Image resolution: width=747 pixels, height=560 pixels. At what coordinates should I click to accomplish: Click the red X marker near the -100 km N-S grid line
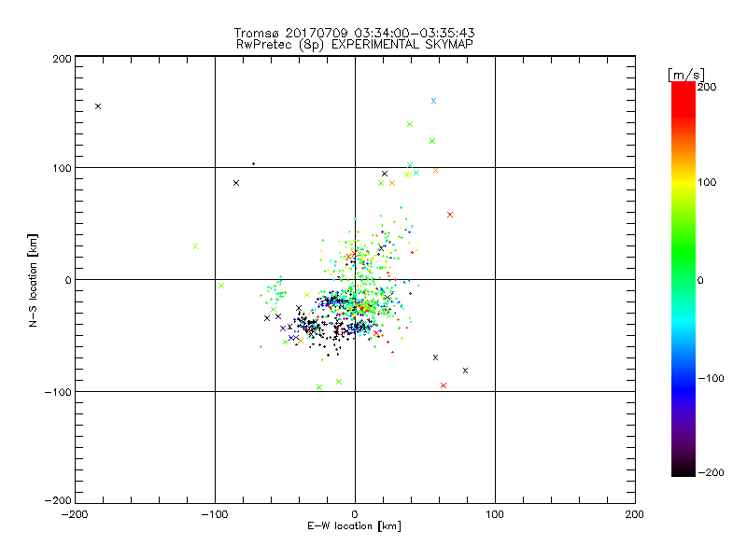click(444, 385)
